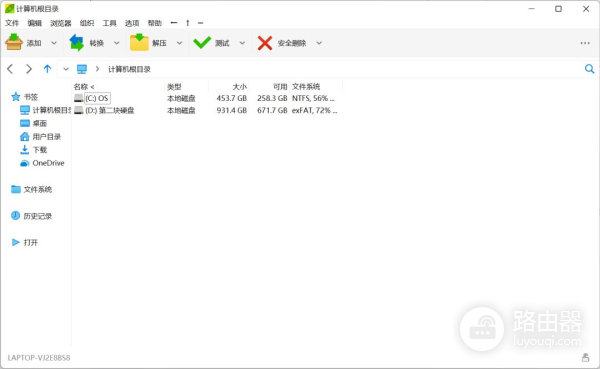This screenshot has width=600, height=369.
Task: Click the Open (打开) play triangle icon
Action: pos(15,242)
